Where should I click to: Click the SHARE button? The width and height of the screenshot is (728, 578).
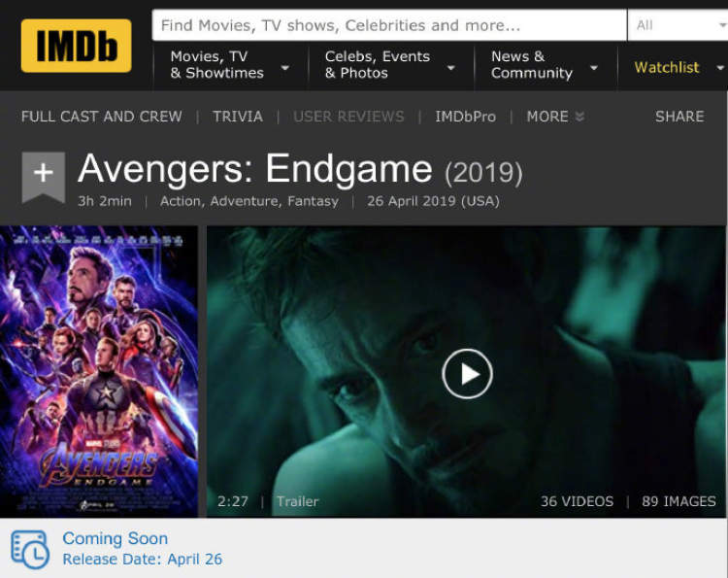point(679,117)
